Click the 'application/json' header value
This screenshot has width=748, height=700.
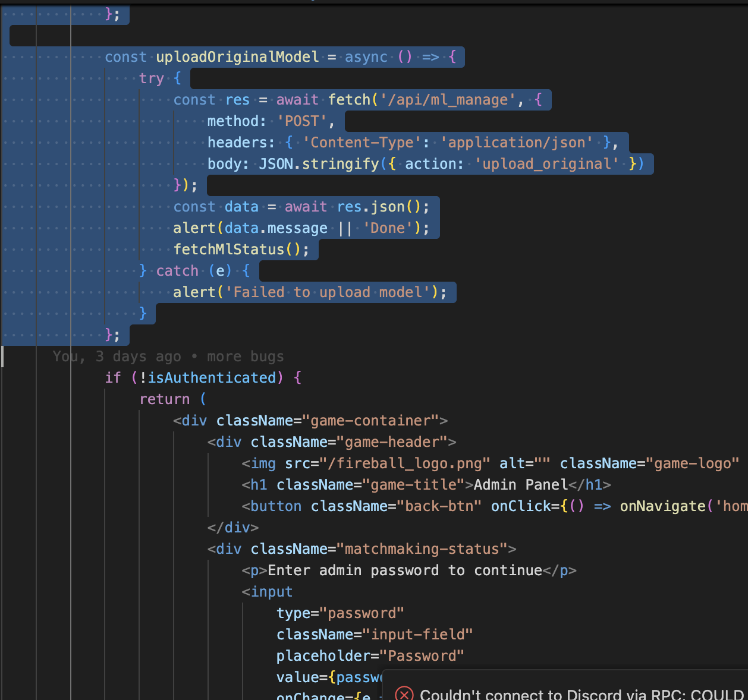pyautogui.click(x=516, y=143)
